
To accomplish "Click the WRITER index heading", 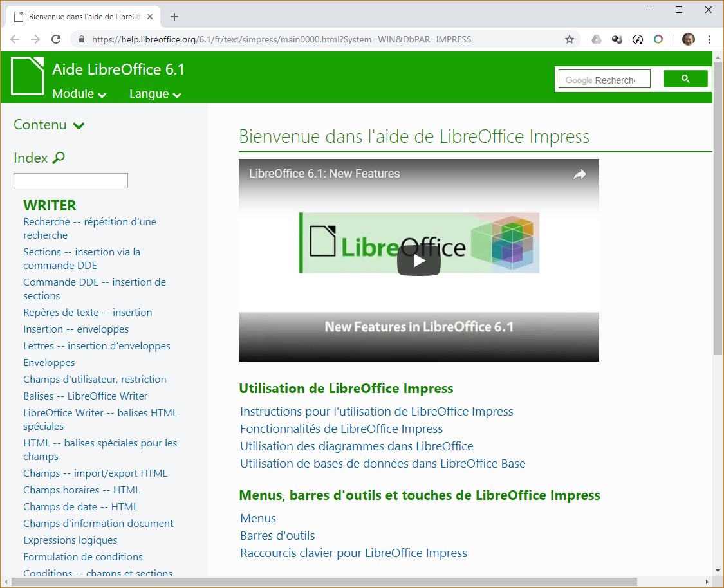I will 50,205.
